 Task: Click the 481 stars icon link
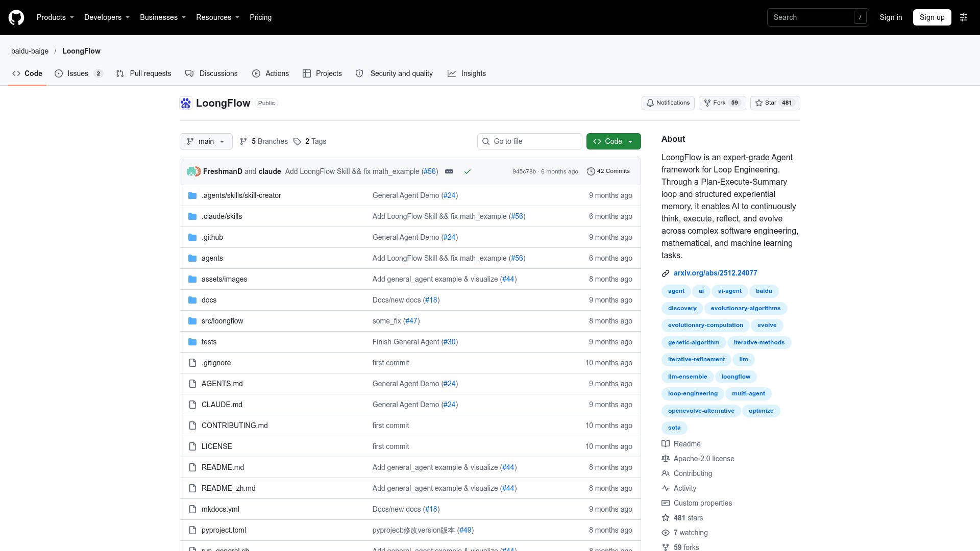pos(666,518)
